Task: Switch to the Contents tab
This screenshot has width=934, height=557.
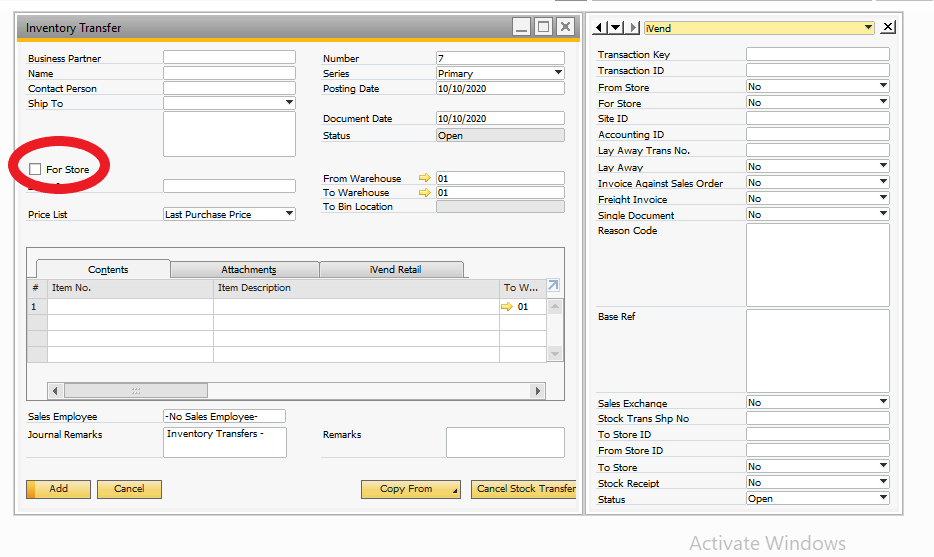Action: (104, 269)
